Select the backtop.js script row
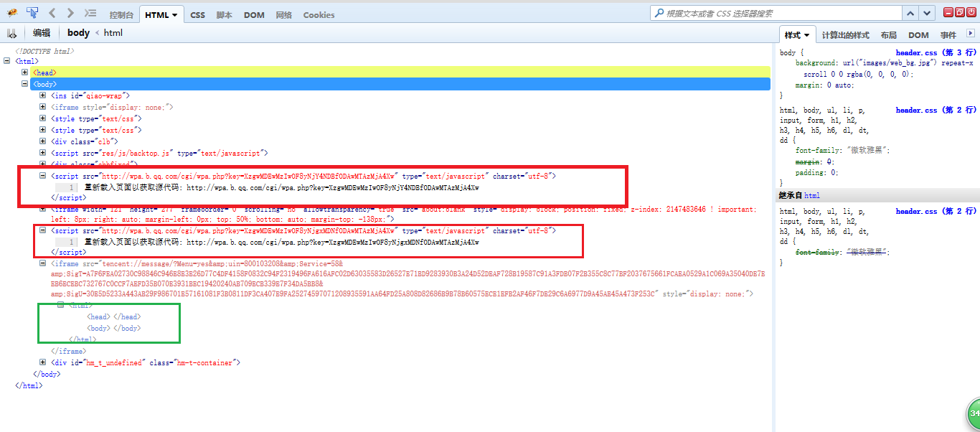The image size is (980, 432). click(159, 153)
